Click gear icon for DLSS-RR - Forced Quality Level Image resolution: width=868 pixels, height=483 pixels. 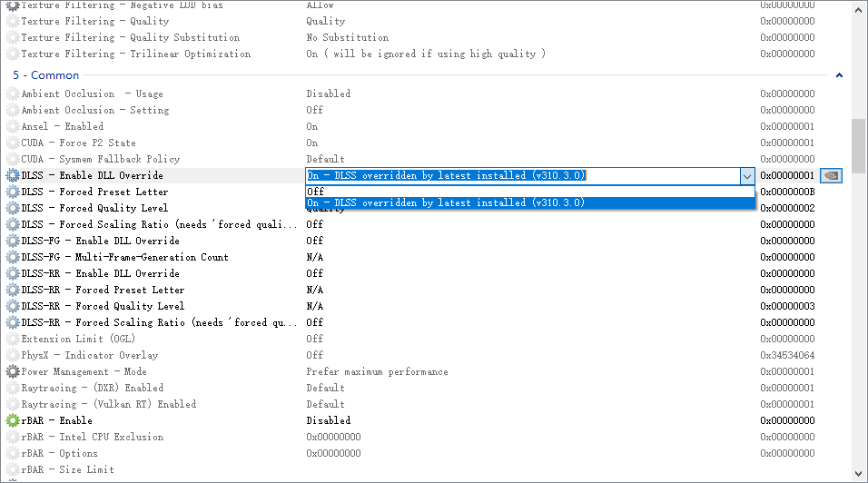click(x=13, y=306)
